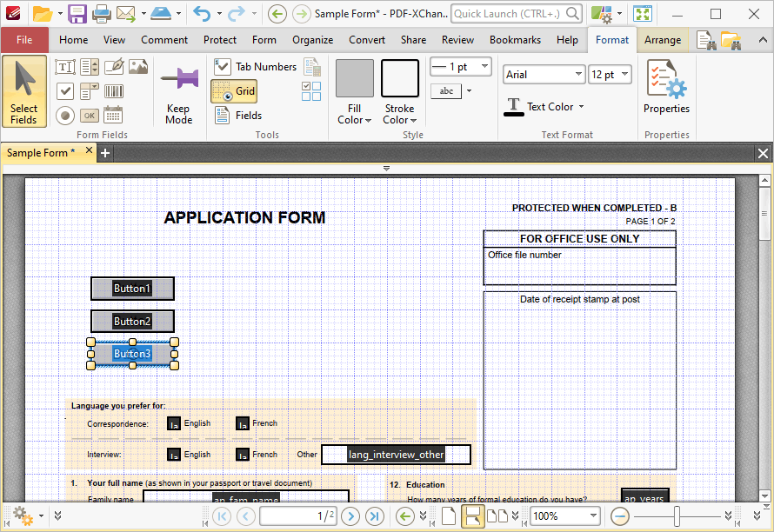Select the Button1 form field

pyautogui.click(x=132, y=289)
